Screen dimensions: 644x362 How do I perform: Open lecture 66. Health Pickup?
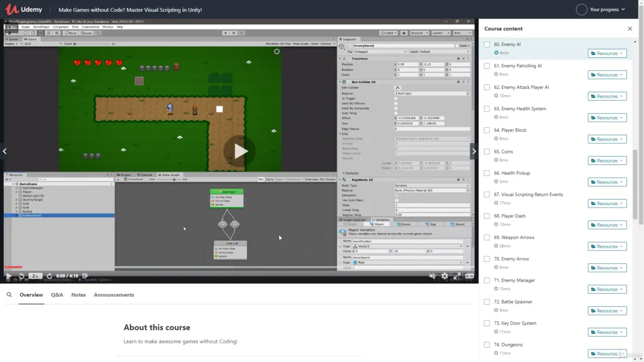512,173
